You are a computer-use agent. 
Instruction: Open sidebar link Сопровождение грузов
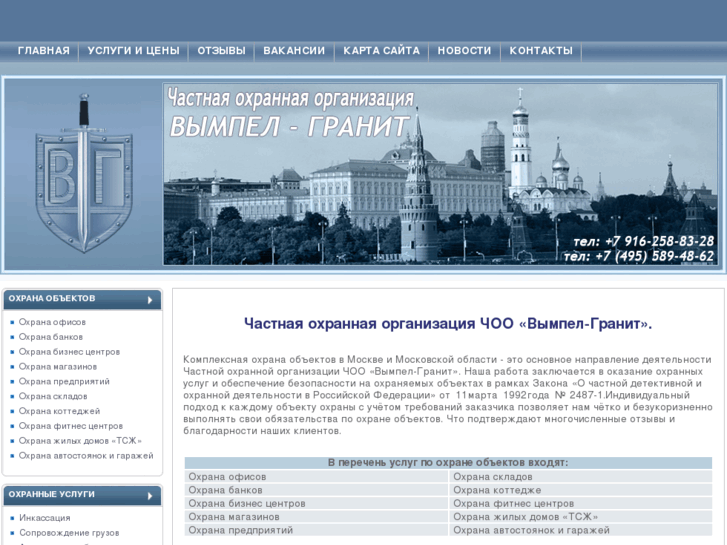[69, 532]
